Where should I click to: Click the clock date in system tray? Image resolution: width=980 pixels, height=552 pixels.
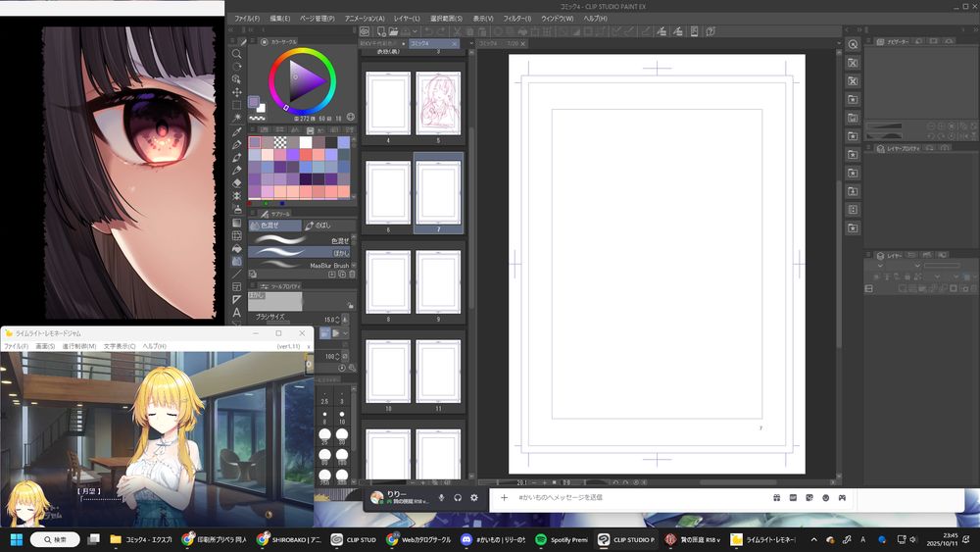click(x=941, y=539)
